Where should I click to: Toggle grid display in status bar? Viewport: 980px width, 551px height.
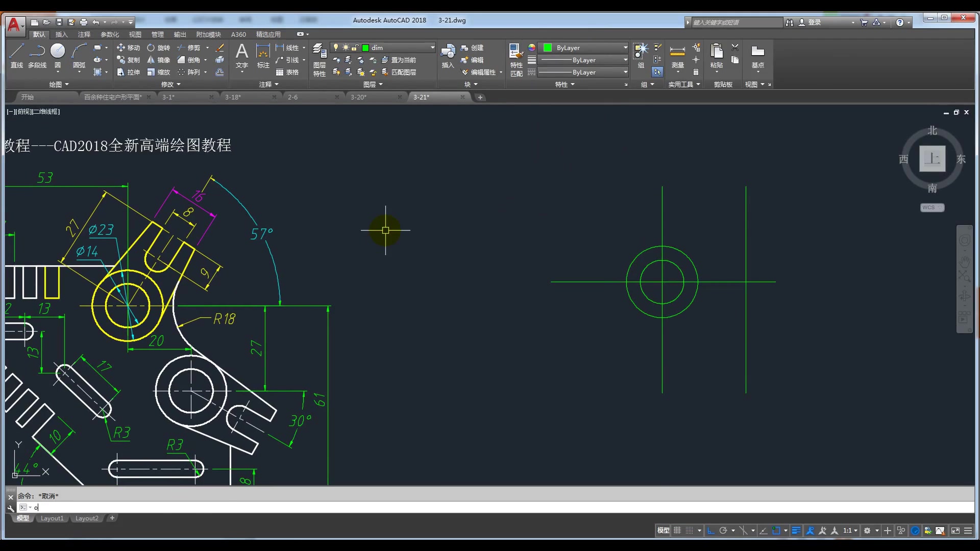(677, 531)
